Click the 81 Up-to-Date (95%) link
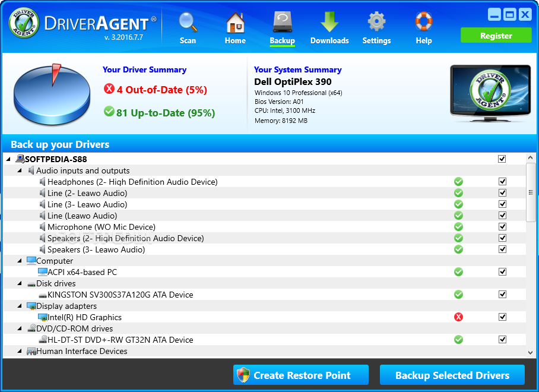This screenshot has height=392, width=539. (166, 113)
